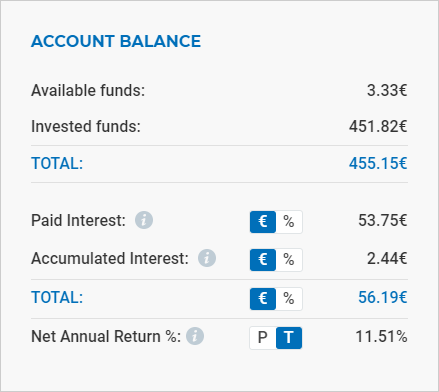Set interest TOTAL row to euro
The width and height of the screenshot is (439, 392).
click(x=263, y=299)
